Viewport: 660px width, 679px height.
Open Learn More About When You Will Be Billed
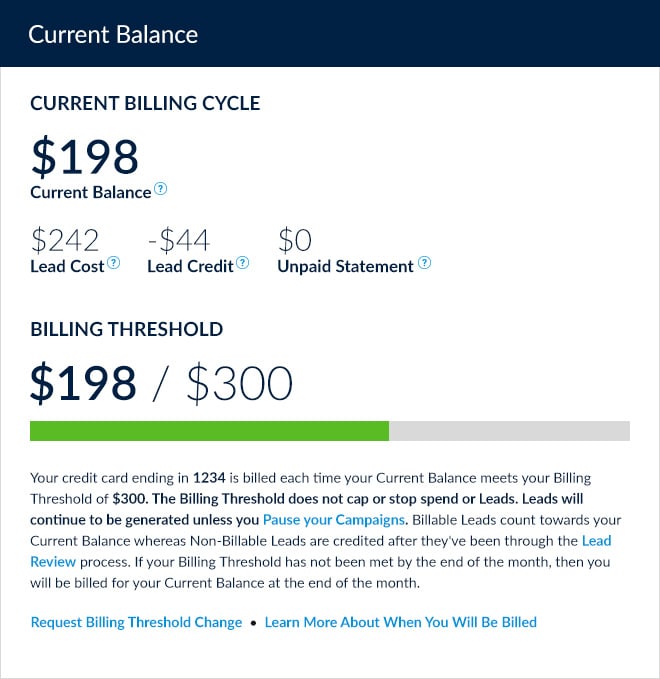click(x=401, y=622)
